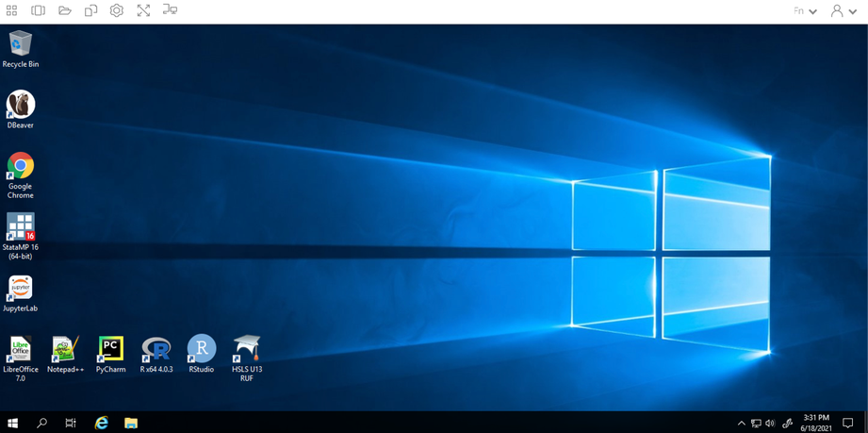
Task: Open Task View on the taskbar
Action: [71, 424]
